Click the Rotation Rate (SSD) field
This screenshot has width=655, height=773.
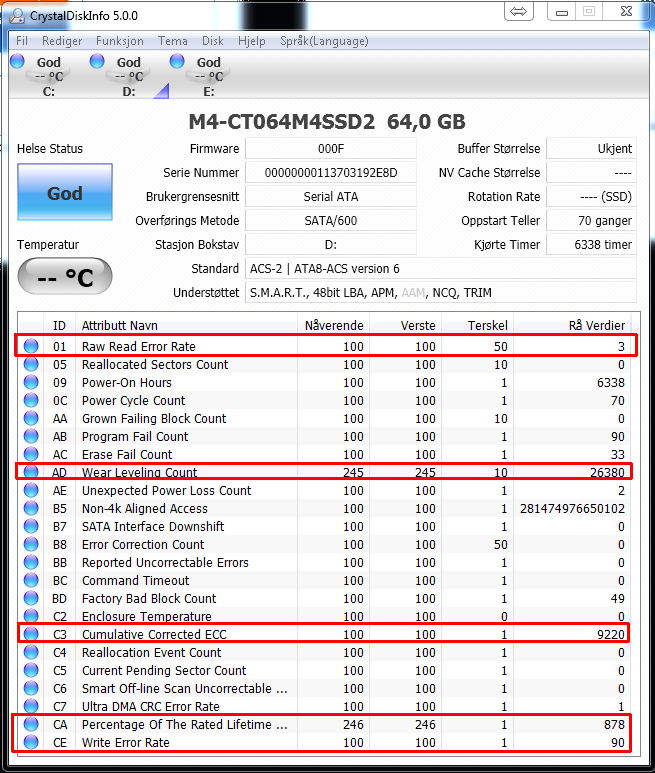[591, 196]
